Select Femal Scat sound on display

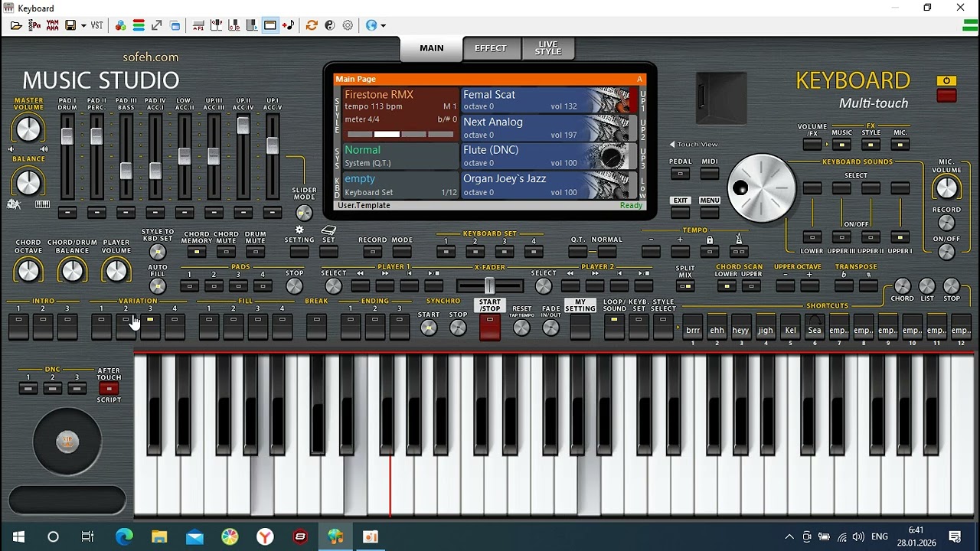pos(548,100)
